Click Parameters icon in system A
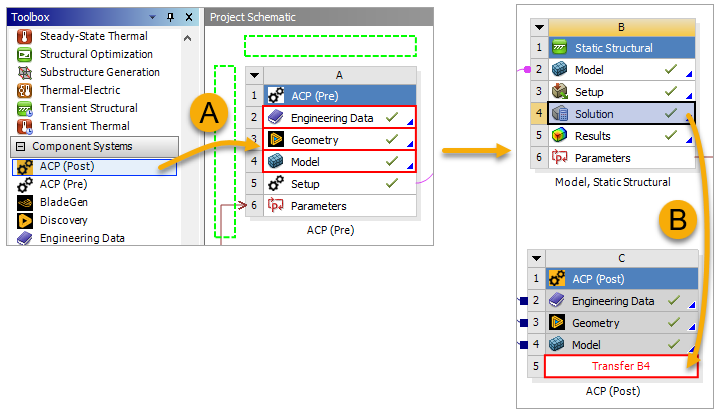The image size is (721, 414). [x=275, y=205]
